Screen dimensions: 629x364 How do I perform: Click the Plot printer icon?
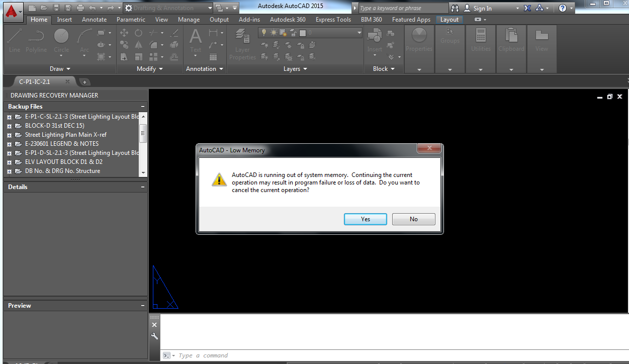[80, 8]
